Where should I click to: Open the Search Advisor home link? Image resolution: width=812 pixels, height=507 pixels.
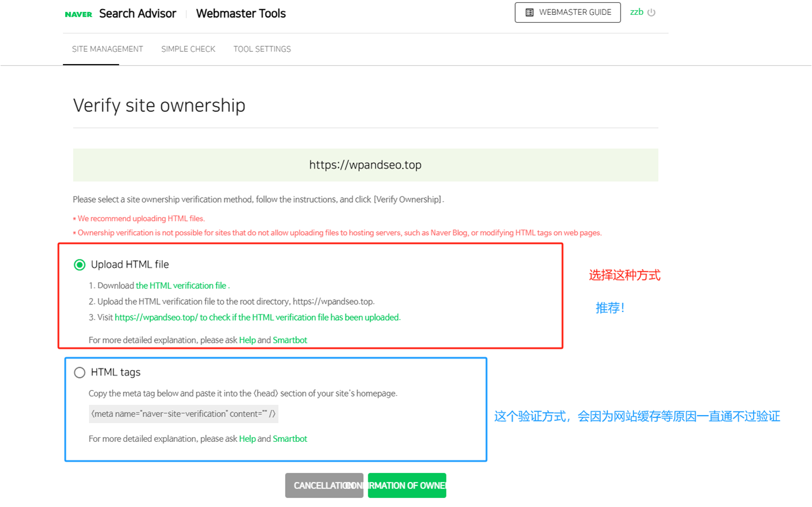point(138,14)
